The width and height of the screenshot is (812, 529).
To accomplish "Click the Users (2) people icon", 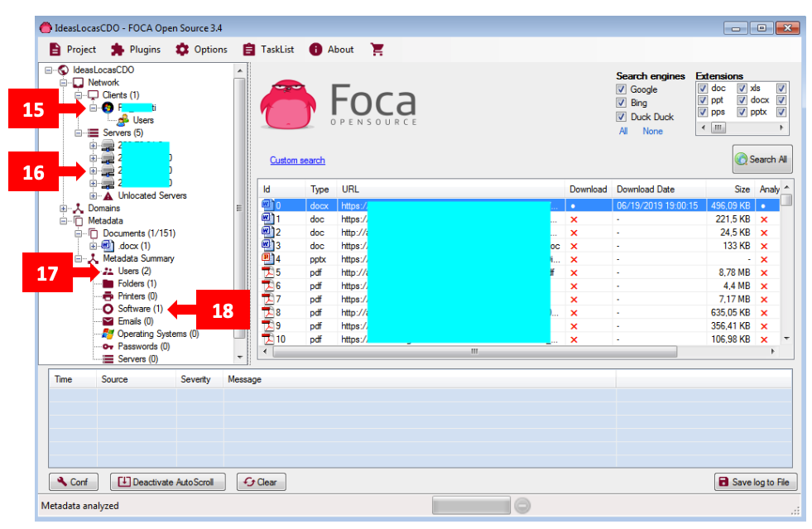I will click(x=108, y=271).
